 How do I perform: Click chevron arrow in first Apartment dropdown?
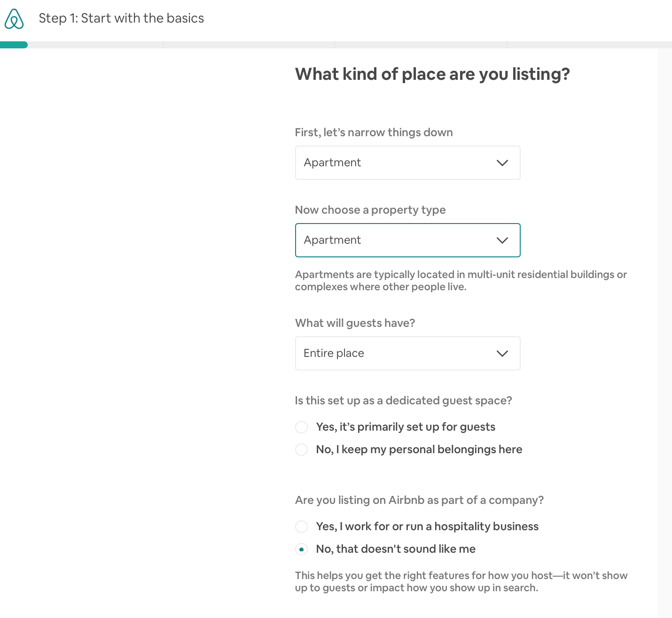[x=502, y=163]
